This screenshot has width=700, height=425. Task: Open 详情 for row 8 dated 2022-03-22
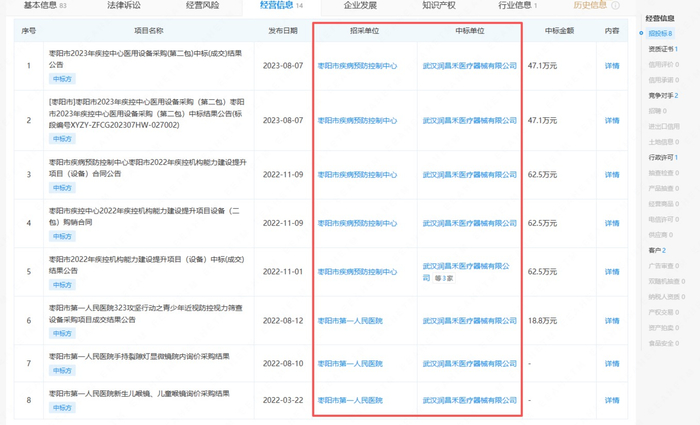point(612,400)
